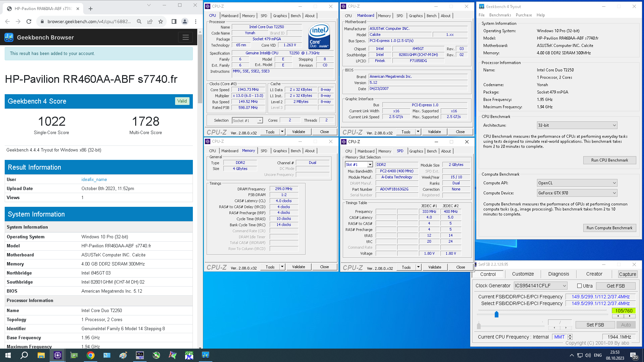Click MMT spinner up arrow
644x362 pixels.
coord(570,336)
